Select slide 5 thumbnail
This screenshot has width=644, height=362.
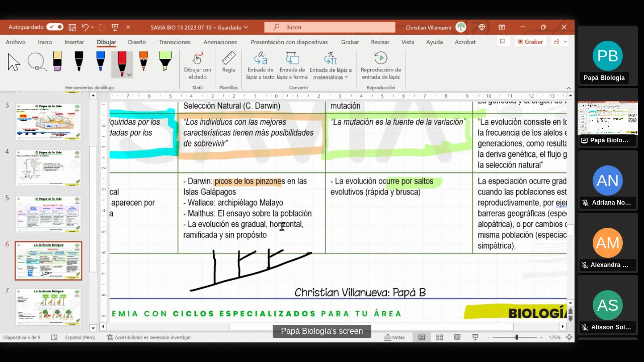click(48, 214)
